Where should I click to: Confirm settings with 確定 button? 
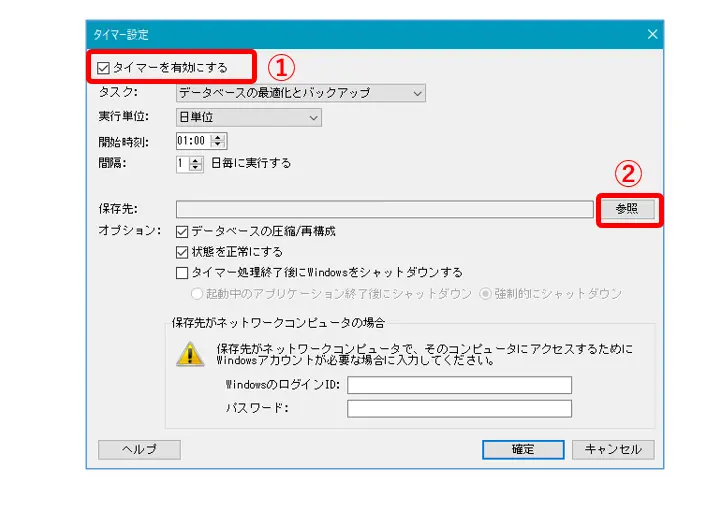(523, 450)
